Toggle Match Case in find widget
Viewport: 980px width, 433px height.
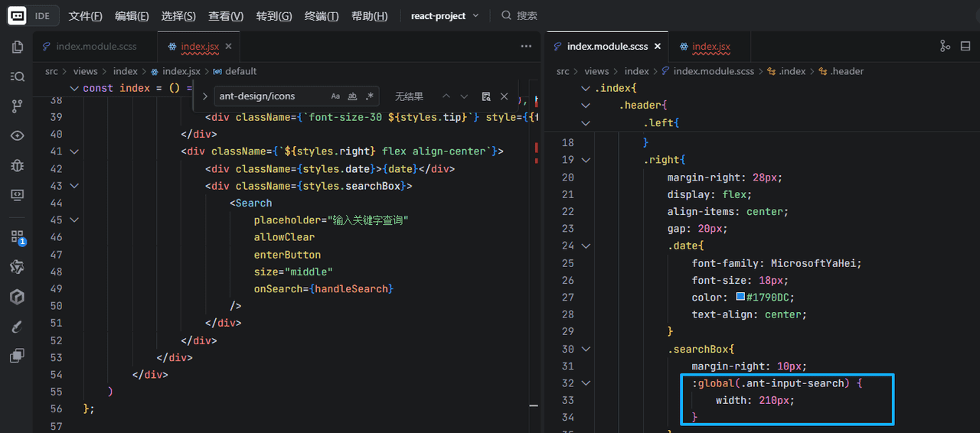click(335, 96)
